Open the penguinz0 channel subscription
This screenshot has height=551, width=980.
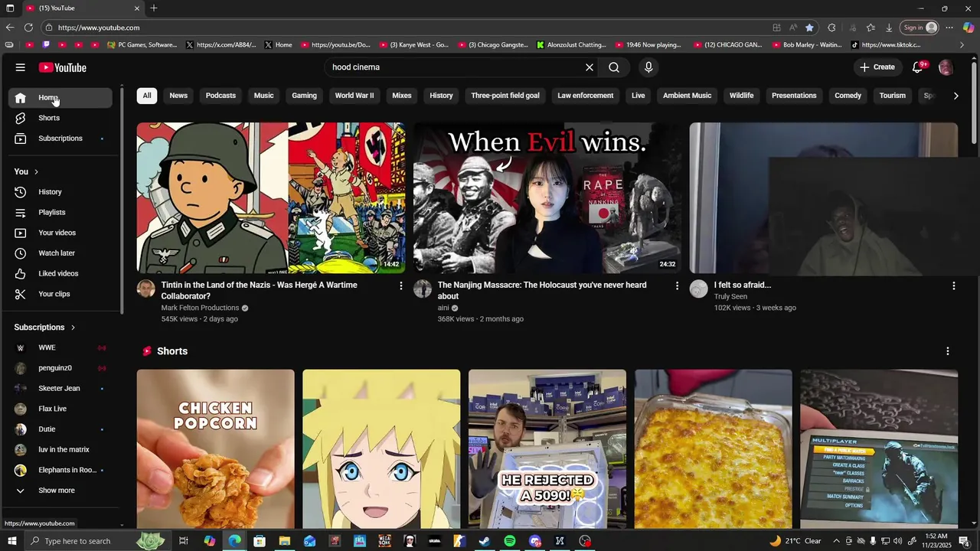60,368
